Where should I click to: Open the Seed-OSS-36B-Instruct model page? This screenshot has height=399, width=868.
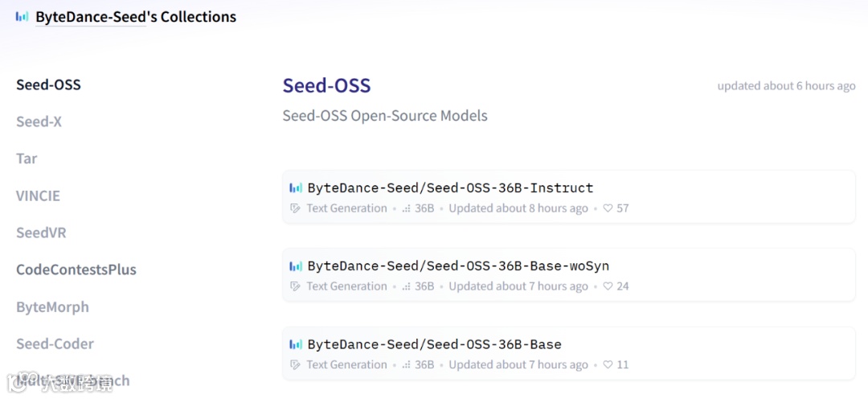click(x=450, y=188)
